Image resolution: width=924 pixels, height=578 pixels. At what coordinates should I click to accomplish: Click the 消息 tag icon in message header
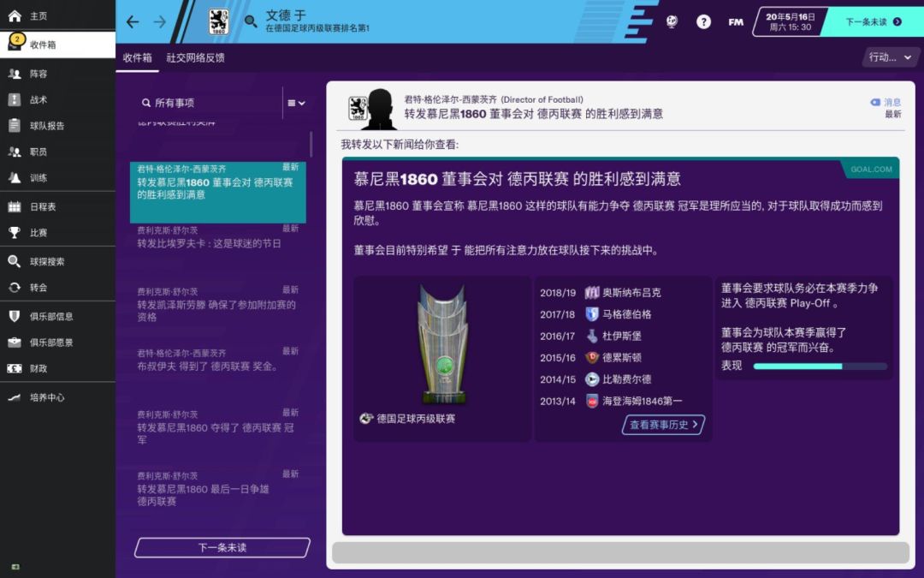(x=875, y=102)
